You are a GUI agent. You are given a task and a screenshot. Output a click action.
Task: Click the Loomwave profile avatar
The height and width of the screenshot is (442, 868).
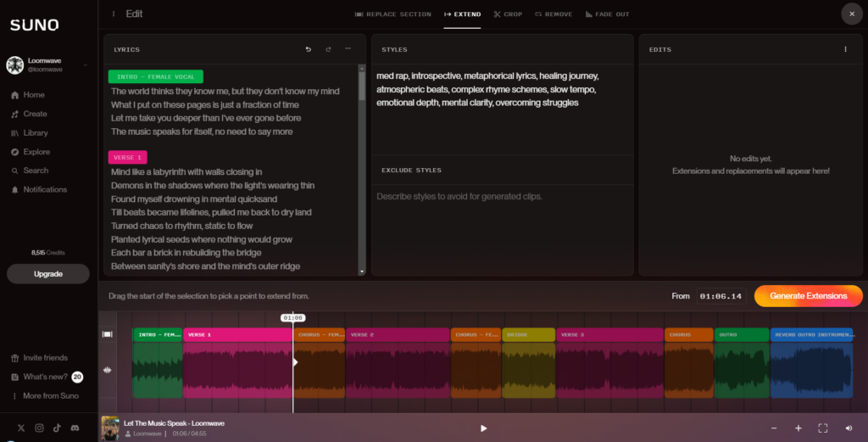(x=15, y=64)
